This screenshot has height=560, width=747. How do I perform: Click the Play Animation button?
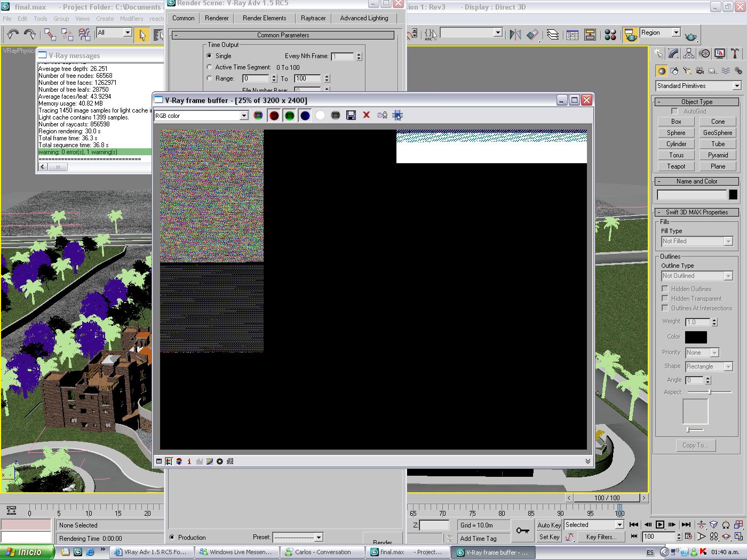pos(660,525)
